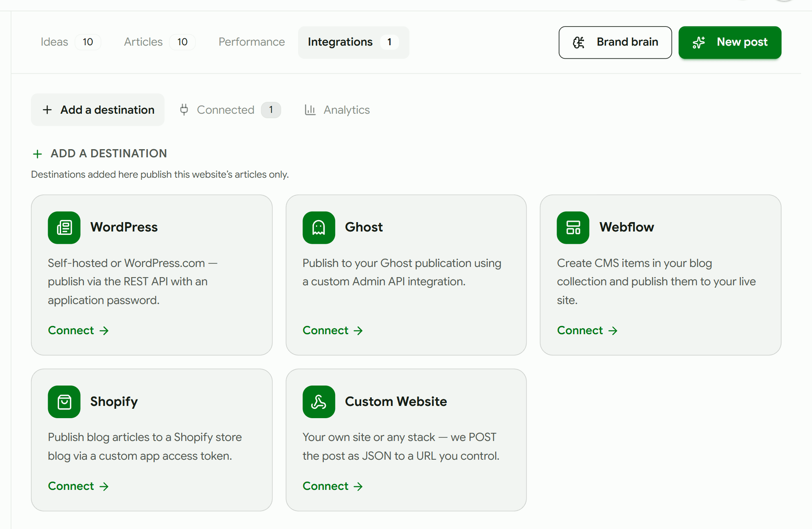This screenshot has height=529, width=812.
Task: Click the WordPress card title
Action: pyautogui.click(x=124, y=227)
